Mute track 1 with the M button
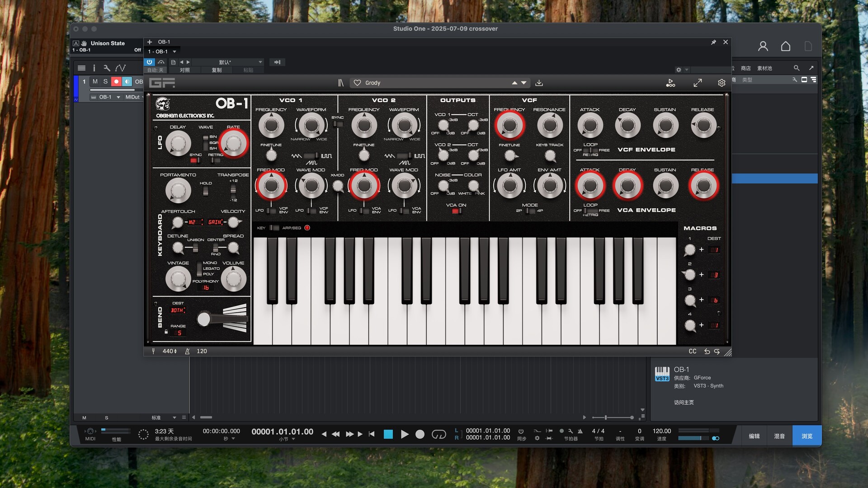This screenshot has width=868, height=488. (x=95, y=81)
